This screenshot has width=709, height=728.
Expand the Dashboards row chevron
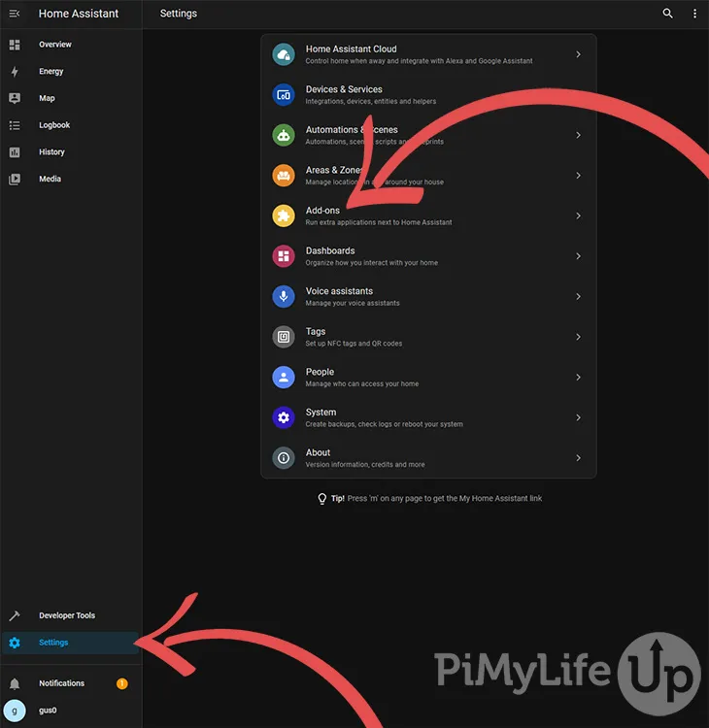pyautogui.click(x=579, y=256)
